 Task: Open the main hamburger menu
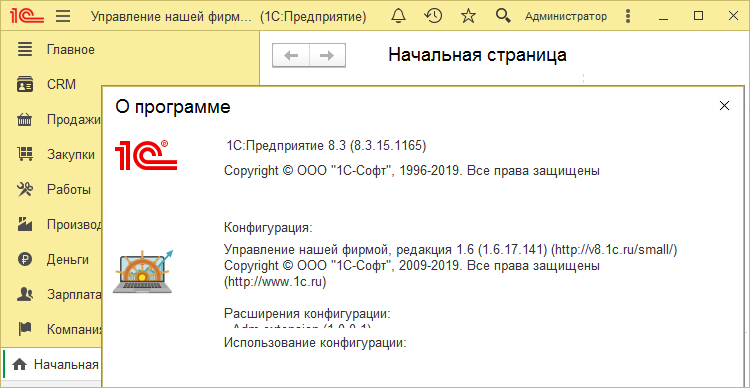pos(63,17)
